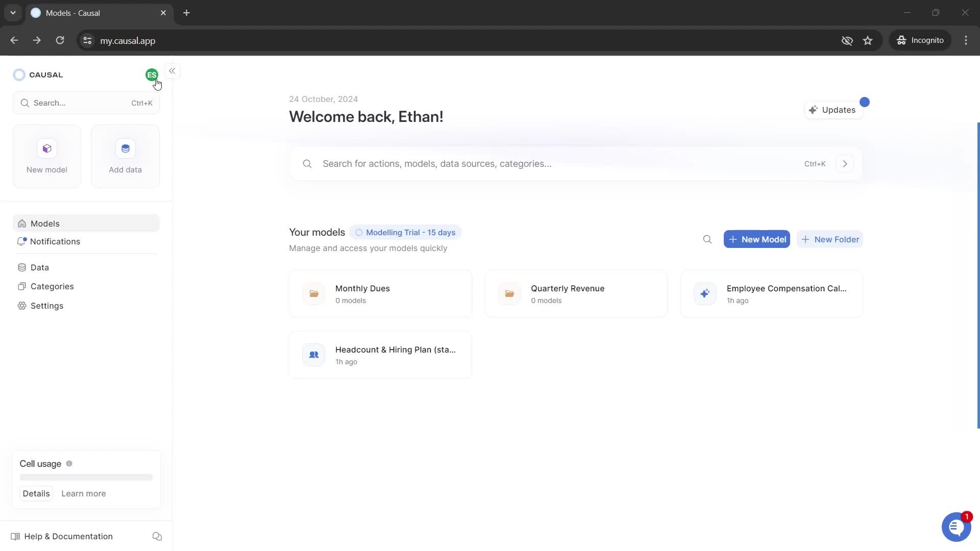This screenshot has height=551, width=980.
Task: Create a New Folder
Action: click(x=830, y=239)
